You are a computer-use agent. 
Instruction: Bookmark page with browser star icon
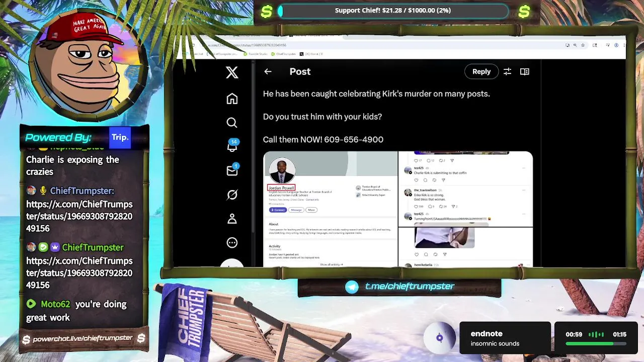(x=583, y=45)
